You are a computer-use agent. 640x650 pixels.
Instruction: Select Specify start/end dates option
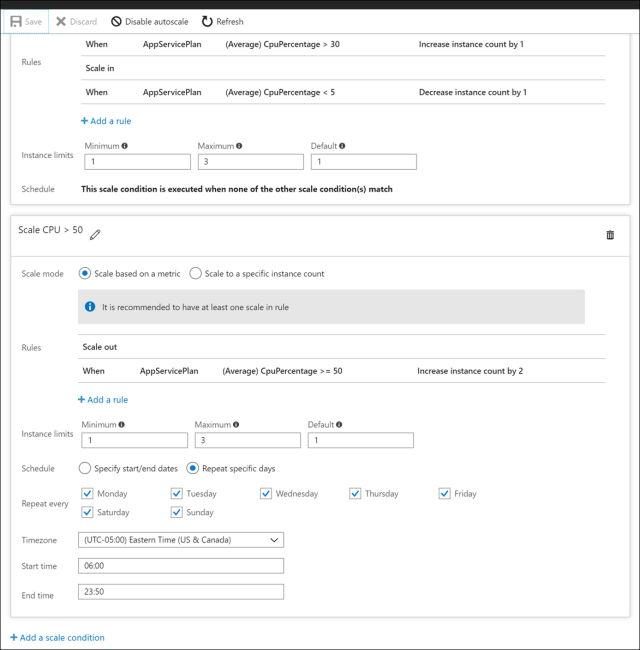point(85,468)
